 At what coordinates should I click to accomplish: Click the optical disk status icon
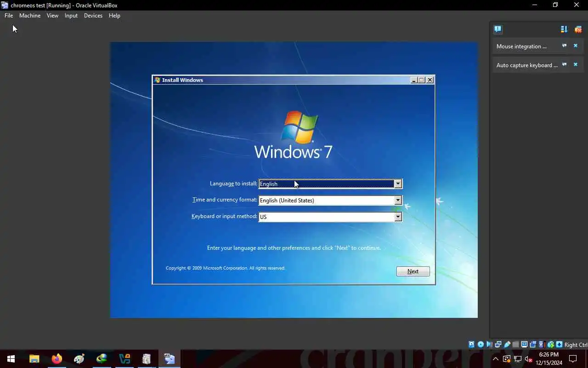(x=481, y=345)
